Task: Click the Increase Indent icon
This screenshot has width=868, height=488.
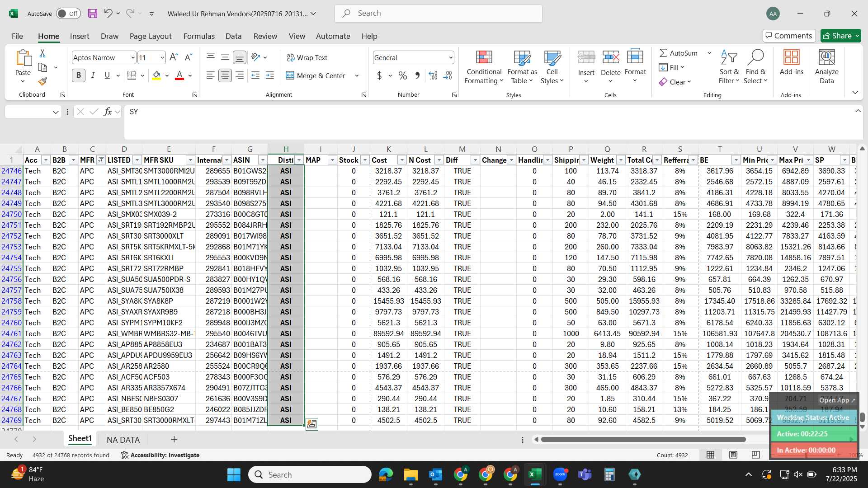Action: coord(270,75)
